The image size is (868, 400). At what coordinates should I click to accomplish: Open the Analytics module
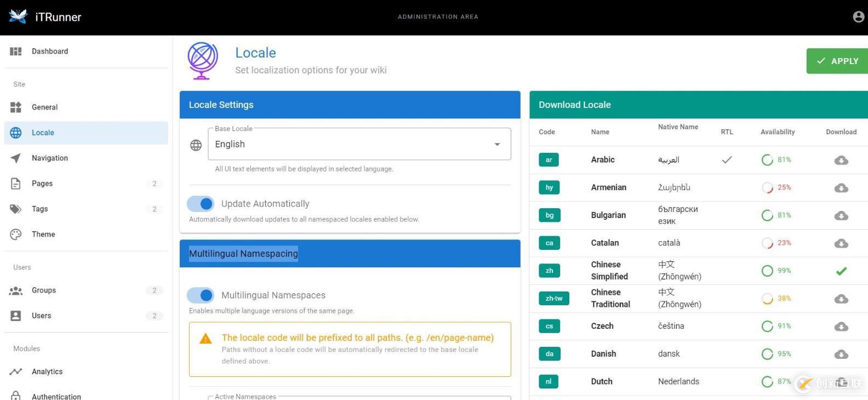pos(47,372)
